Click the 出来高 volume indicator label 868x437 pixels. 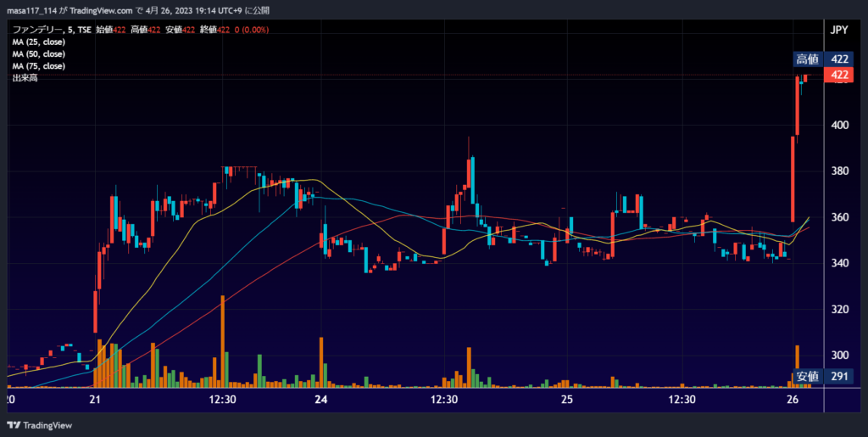coord(25,78)
